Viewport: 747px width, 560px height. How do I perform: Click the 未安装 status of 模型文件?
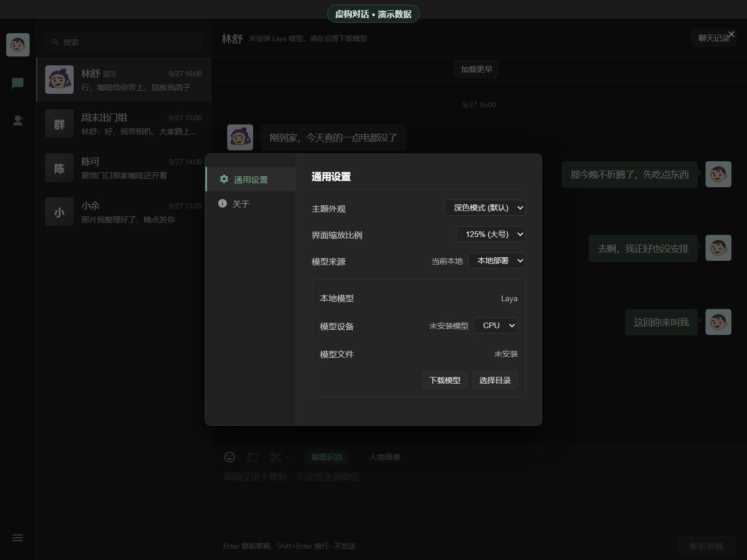tap(506, 354)
